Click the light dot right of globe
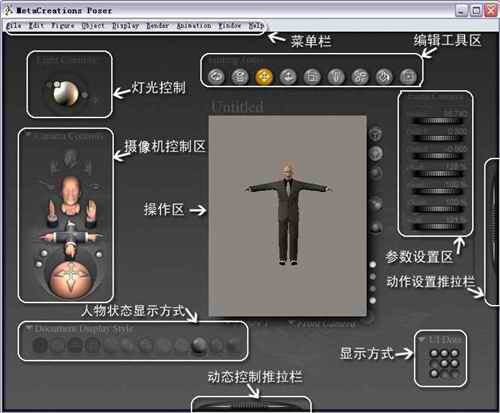This screenshot has width=500, height=413. coord(85,95)
